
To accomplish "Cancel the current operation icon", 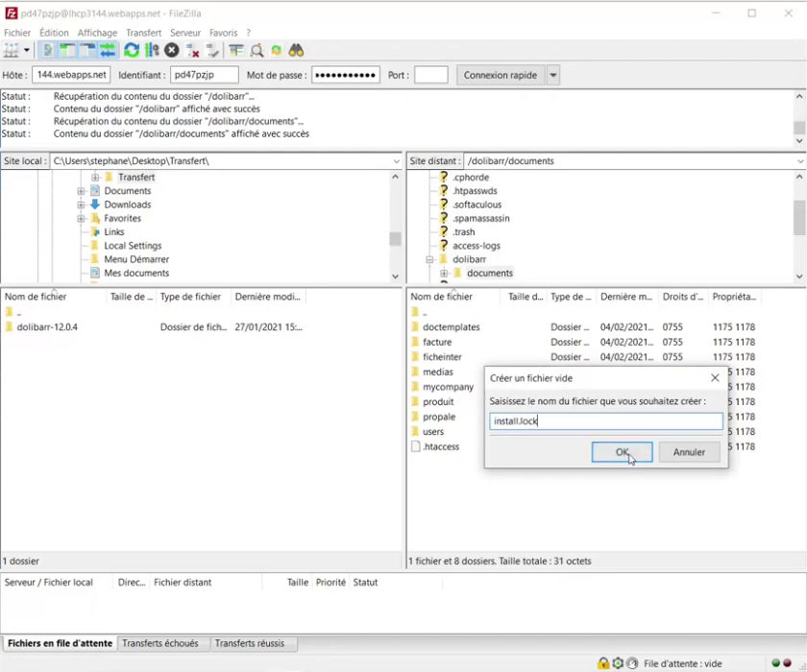I will point(172,51).
